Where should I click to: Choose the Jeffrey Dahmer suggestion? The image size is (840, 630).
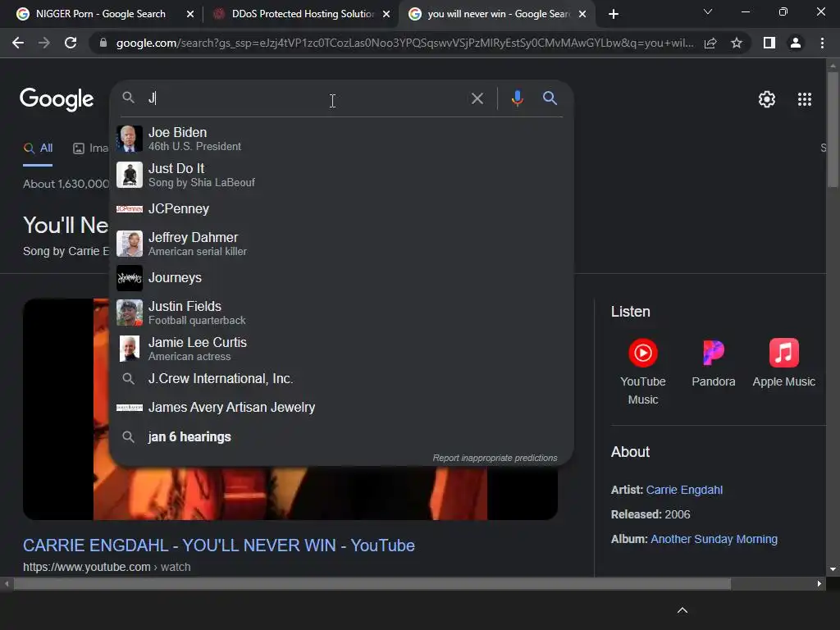(x=341, y=244)
